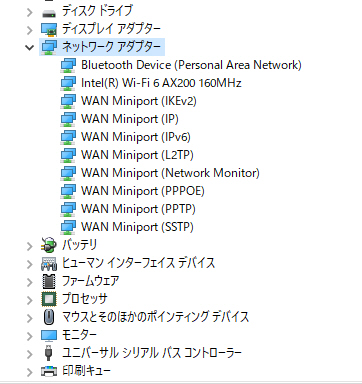This screenshot has width=362, height=384.
Task: Select the ネットワーク アダプター label
Action: click(111, 47)
